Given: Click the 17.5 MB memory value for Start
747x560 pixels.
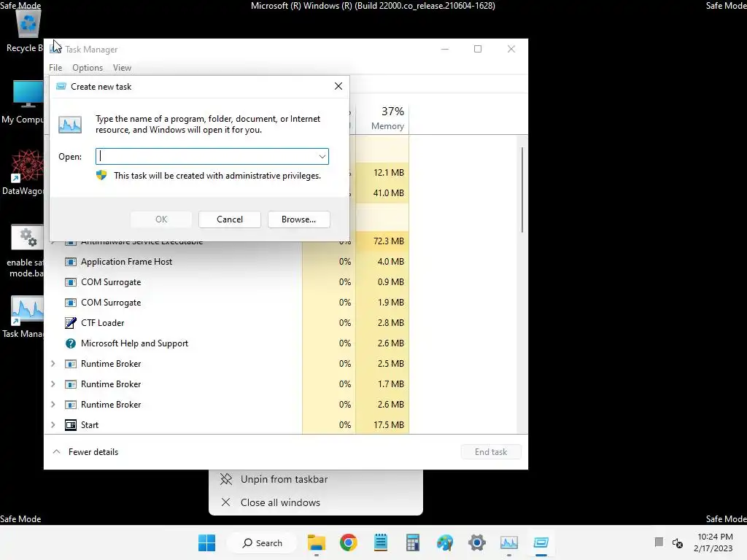Looking at the screenshot, I should tap(388, 425).
